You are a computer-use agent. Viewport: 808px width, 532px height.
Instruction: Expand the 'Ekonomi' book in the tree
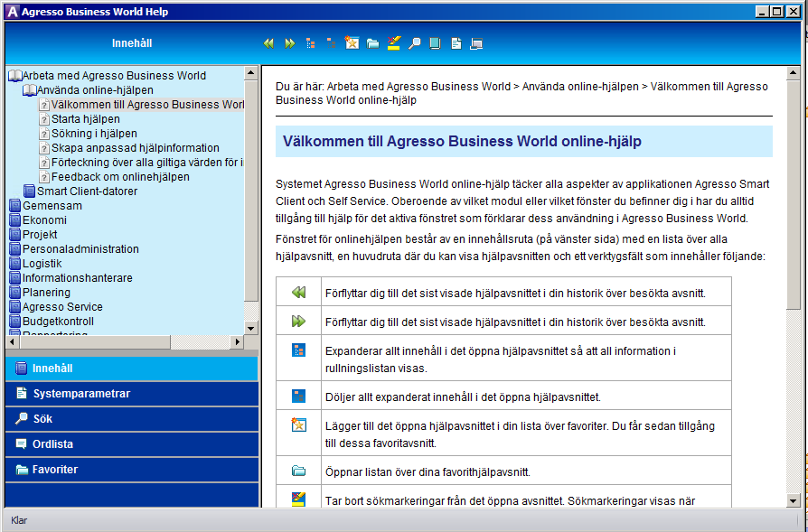point(15,219)
